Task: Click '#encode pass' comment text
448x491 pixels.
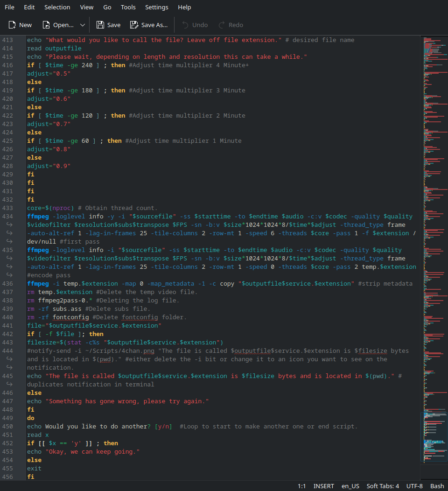Action: pos(49,275)
